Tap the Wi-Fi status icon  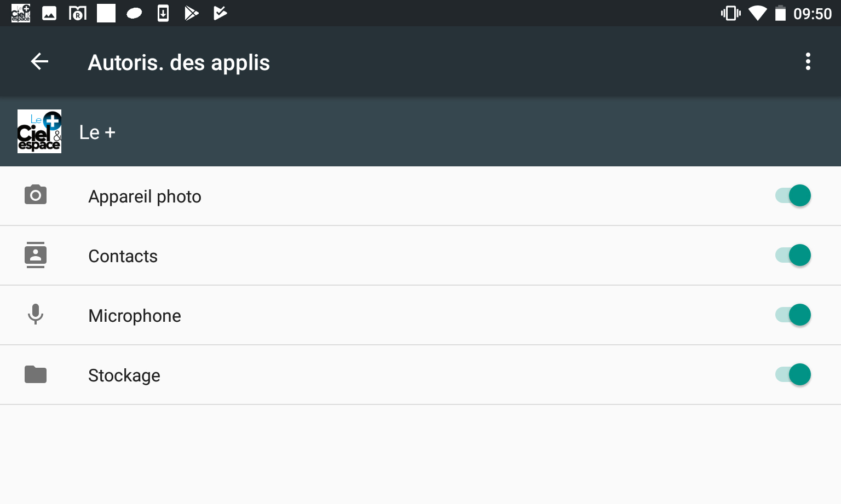tap(758, 13)
